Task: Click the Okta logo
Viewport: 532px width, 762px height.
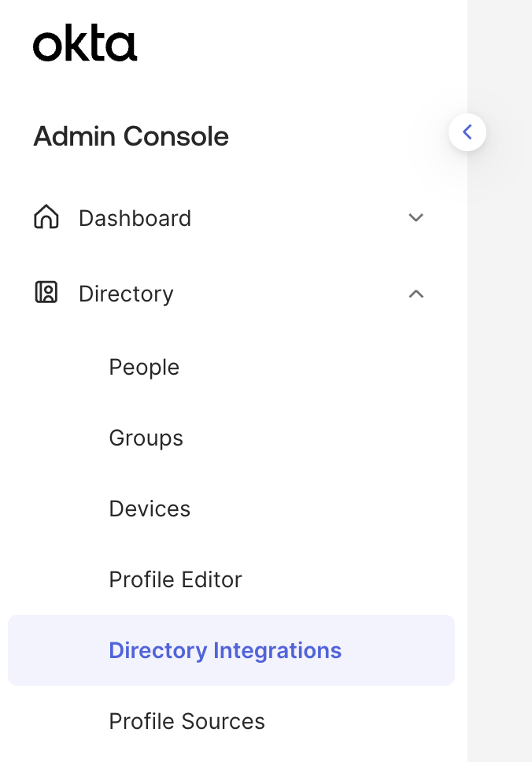Action: pos(85,43)
